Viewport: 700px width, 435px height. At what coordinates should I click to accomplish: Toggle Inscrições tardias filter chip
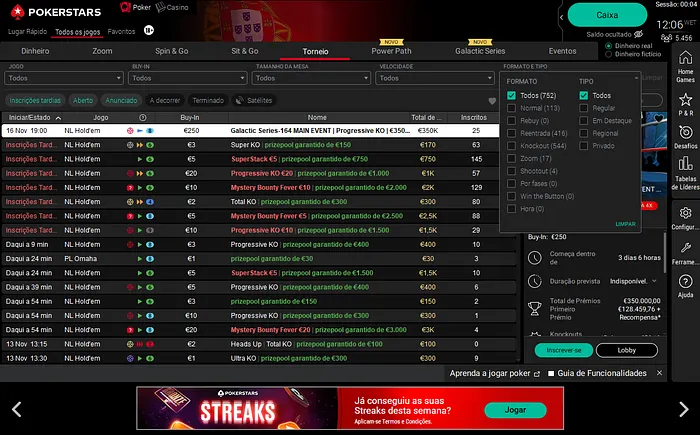pyautogui.click(x=35, y=100)
